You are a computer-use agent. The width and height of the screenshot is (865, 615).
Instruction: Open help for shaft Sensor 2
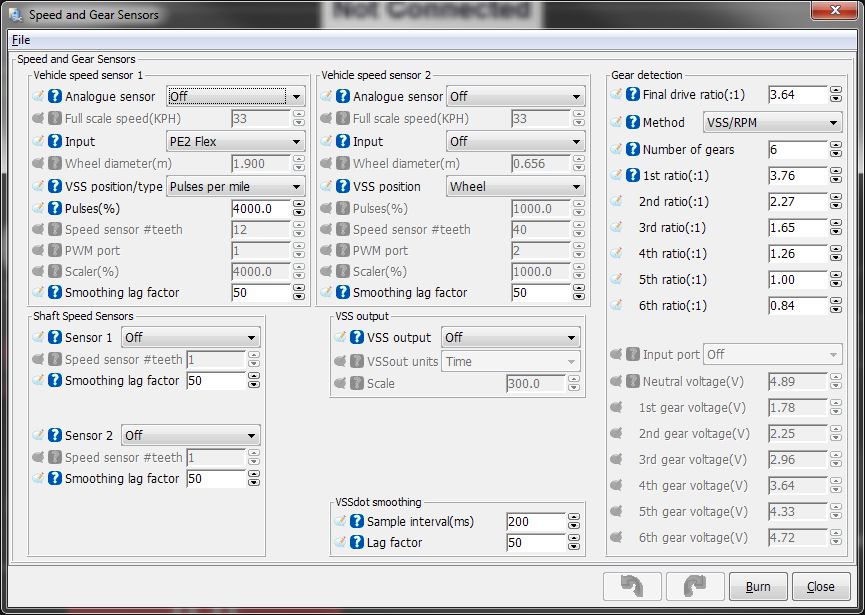tap(55, 435)
